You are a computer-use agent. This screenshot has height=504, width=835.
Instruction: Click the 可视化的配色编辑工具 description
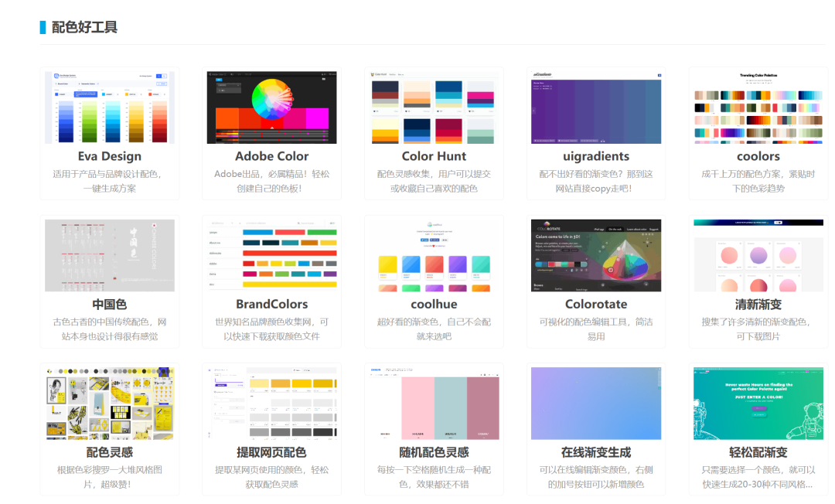(x=596, y=329)
